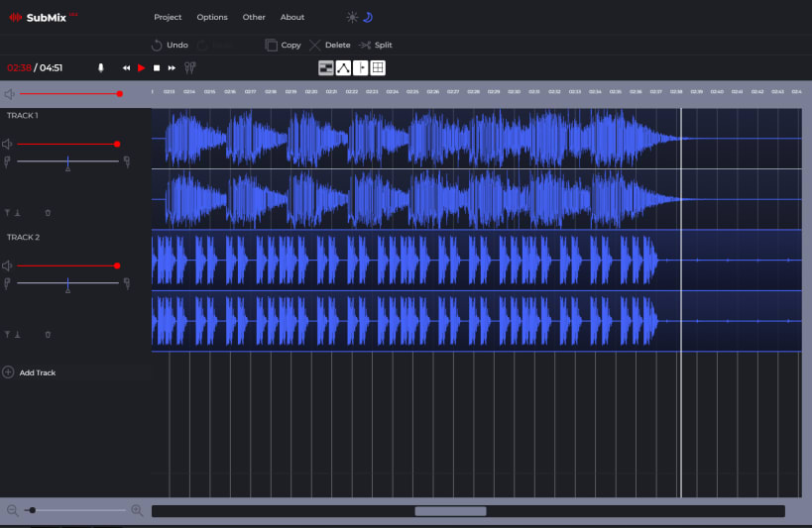812x528 pixels.
Task: Click the fast-forward button
Action: click(x=172, y=67)
